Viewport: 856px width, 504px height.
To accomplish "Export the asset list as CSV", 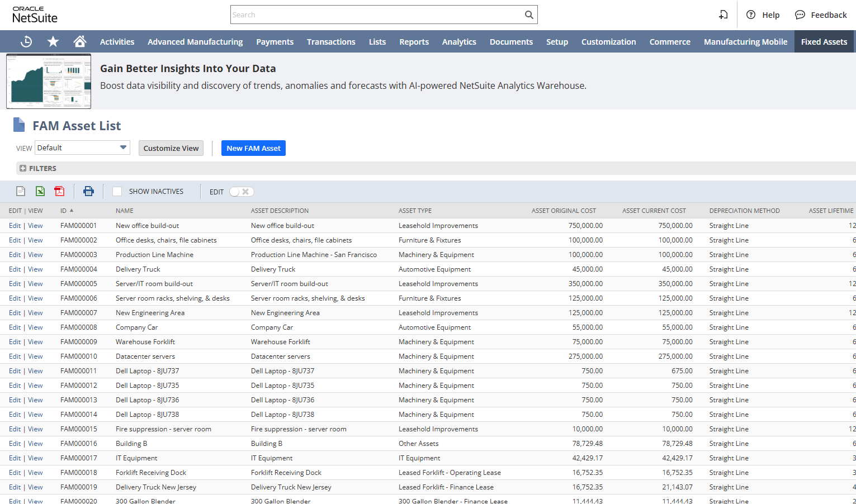I will coord(21,191).
